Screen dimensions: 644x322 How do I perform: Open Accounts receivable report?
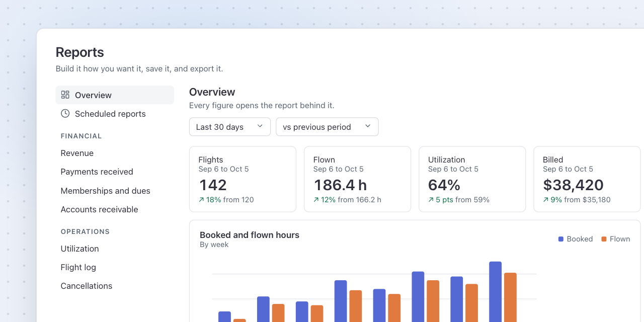[99, 209]
